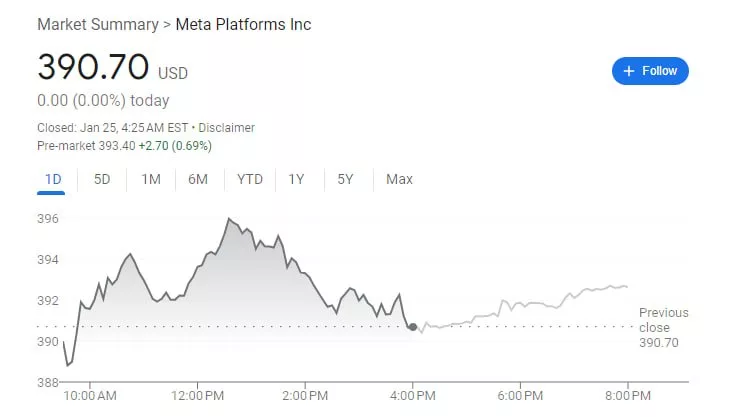Screen dimensions: 734x417
Task: Click the chart peak near 396
Action: click(x=228, y=218)
